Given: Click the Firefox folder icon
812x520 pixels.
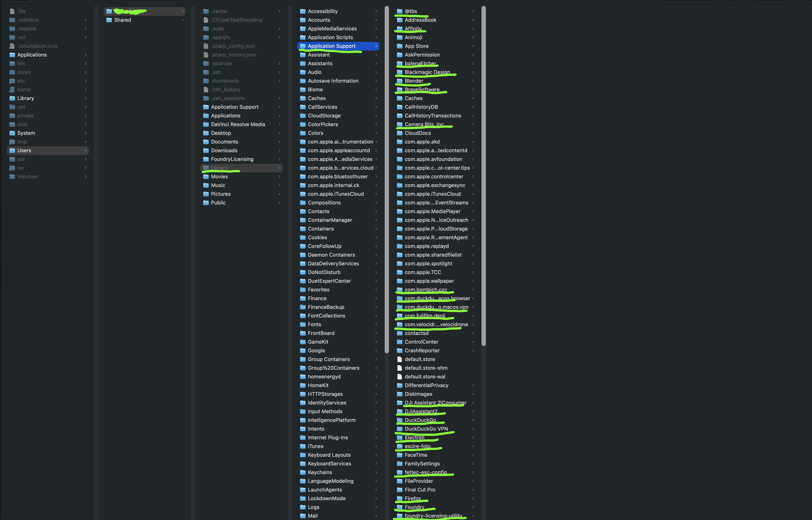Looking at the screenshot, I should coord(400,498).
